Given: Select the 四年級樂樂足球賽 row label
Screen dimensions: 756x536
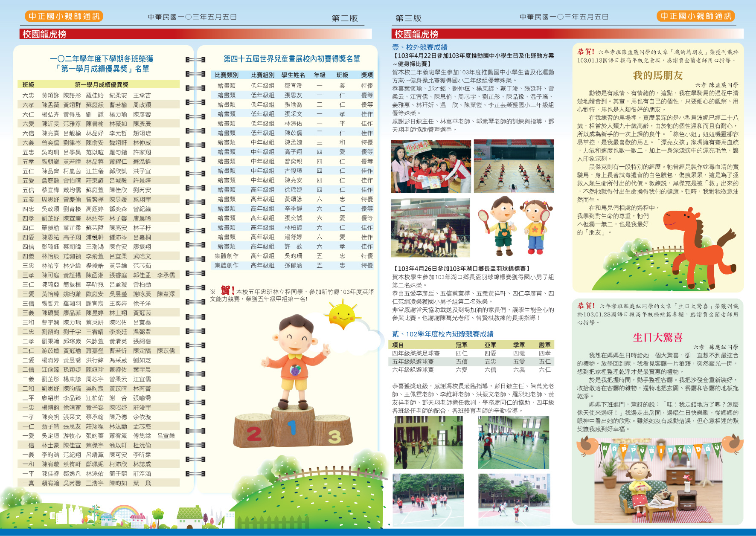Looking at the screenshot, I should click(x=416, y=353).
